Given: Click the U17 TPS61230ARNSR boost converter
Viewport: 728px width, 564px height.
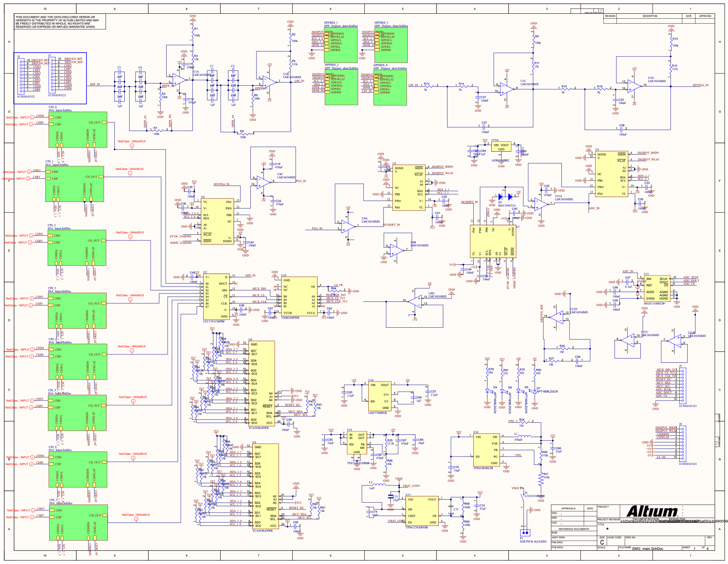Looking at the screenshot, I should point(421,511).
